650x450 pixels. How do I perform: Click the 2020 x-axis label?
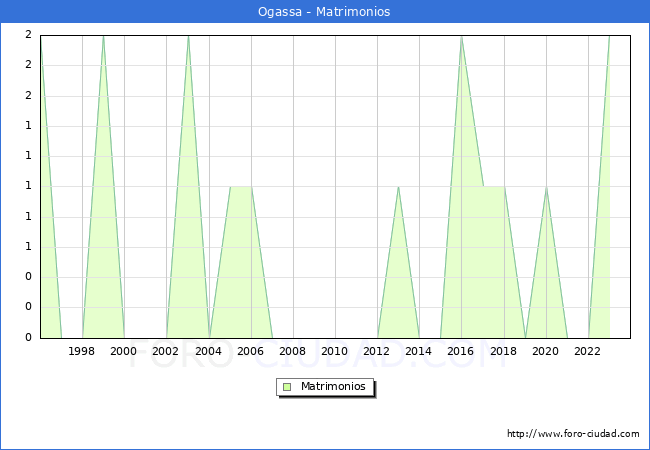tap(546, 351)
